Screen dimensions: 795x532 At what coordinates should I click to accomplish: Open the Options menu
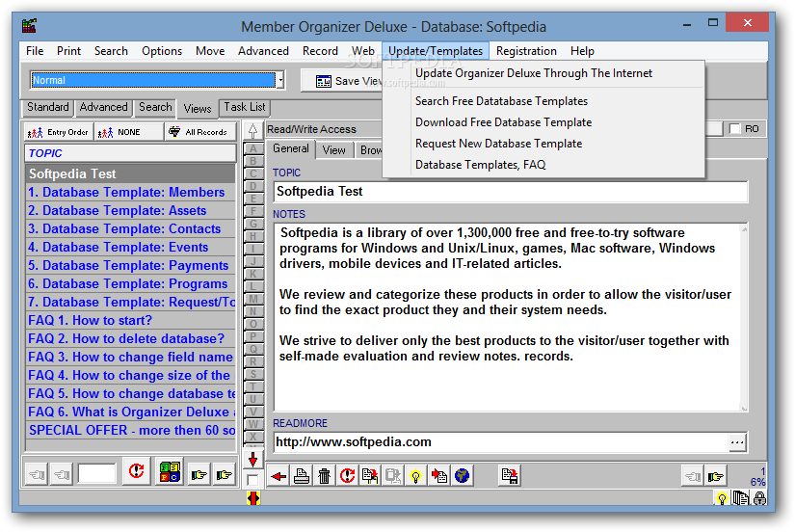point(162,51)
